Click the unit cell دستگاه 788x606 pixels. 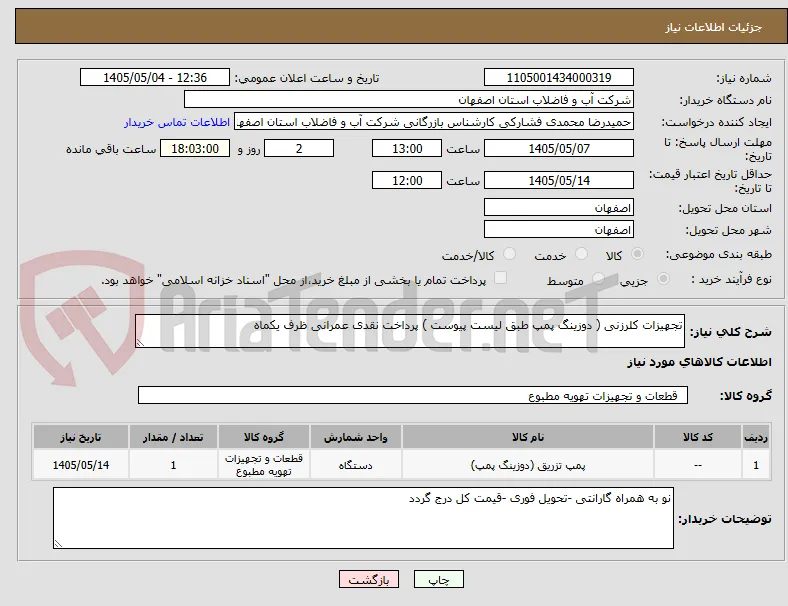[355, 465]
